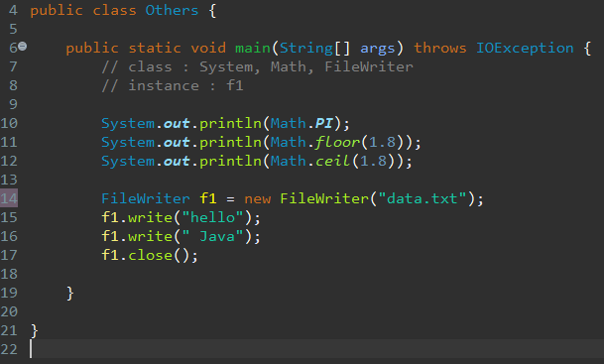Click the 'new' keyword on line 14
The width and height of the screenshot is (604, 364).
pyautogui.click(x=257, y=199)
